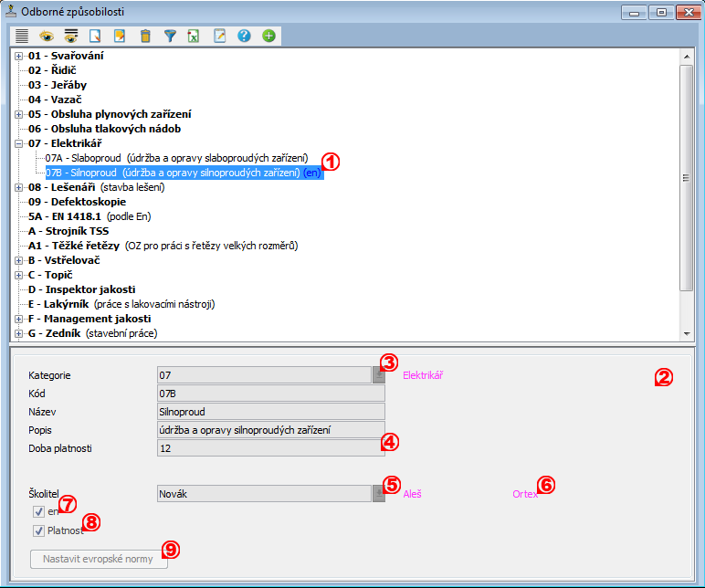Image resolution: width=705 pixels, height=588 pixels.
Task: Open the filter funnel tool
Action: pyautogui.click(x=170, y=37)
